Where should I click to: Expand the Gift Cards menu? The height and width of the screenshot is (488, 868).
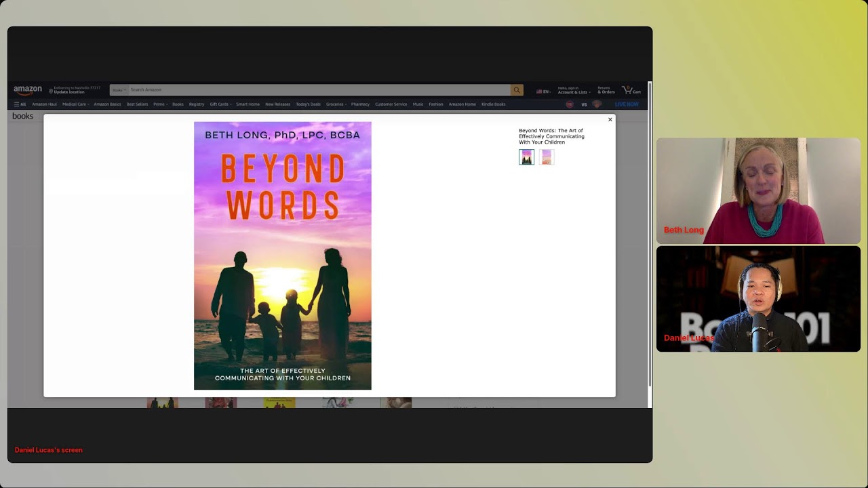coord(220,104)
